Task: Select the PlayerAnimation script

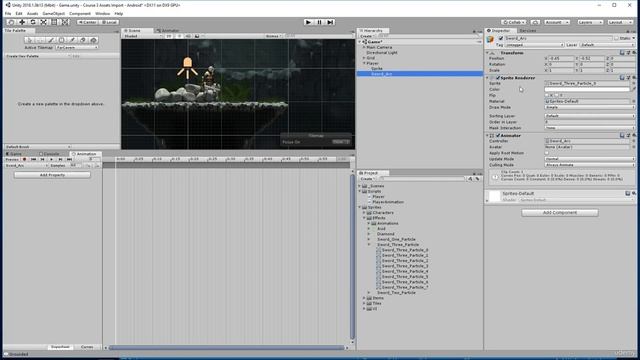Action: (x=388, y=202)
